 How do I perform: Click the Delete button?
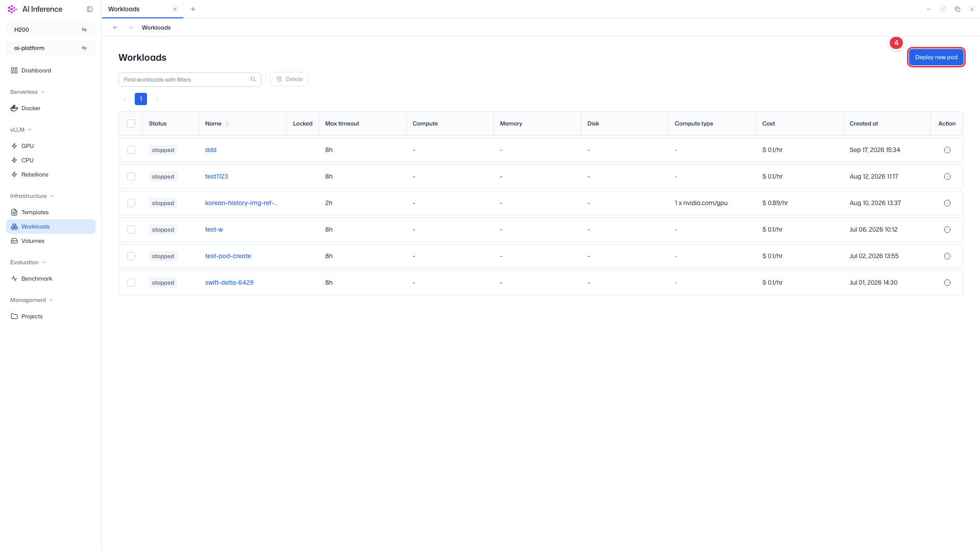pyautogui.click(x=289, y=79)
